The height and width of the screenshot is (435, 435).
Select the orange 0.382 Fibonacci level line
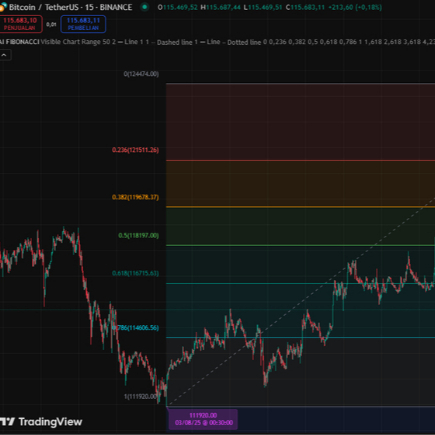(300, 207)
